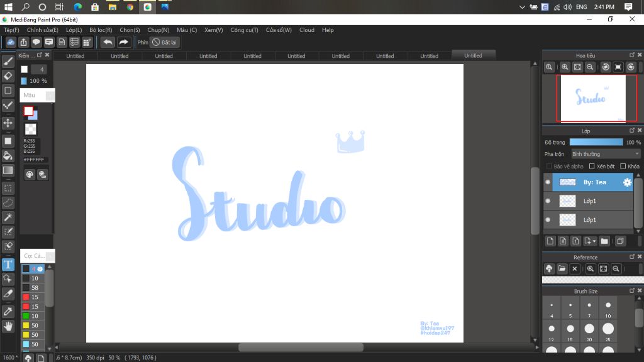Switch to the first Untitled tab
Screen dimensions: 644x362
point(75,56)
